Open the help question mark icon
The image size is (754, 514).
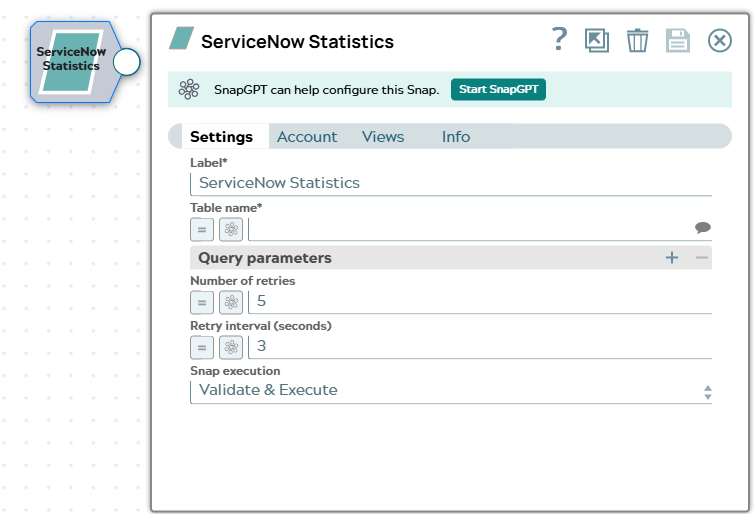click(559, 39)
